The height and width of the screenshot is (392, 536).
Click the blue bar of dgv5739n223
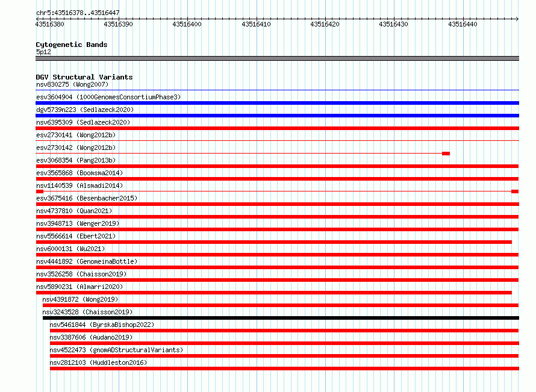pos(277,116)
